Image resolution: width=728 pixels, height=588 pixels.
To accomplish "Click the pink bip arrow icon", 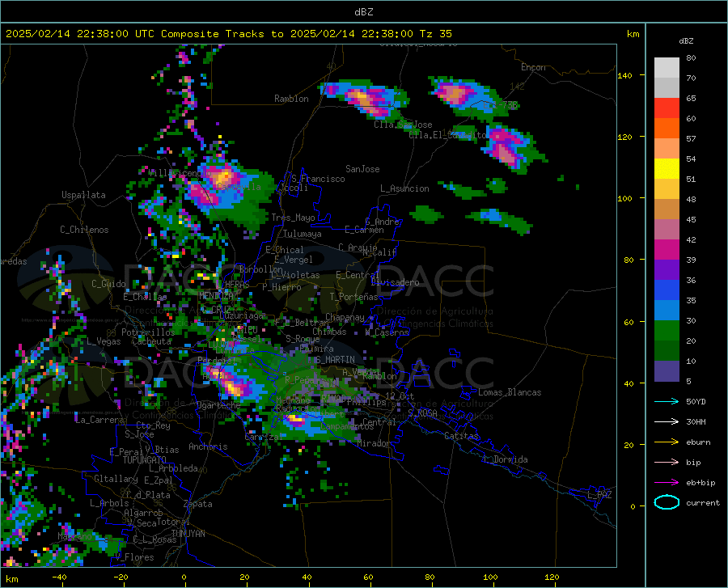I will (x=667, y=463).
